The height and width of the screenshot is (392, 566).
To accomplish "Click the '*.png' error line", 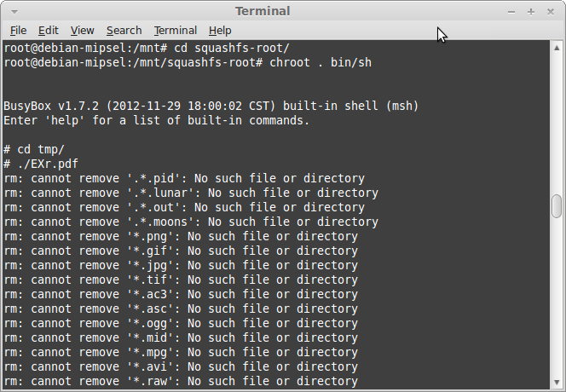I will 181,236.
